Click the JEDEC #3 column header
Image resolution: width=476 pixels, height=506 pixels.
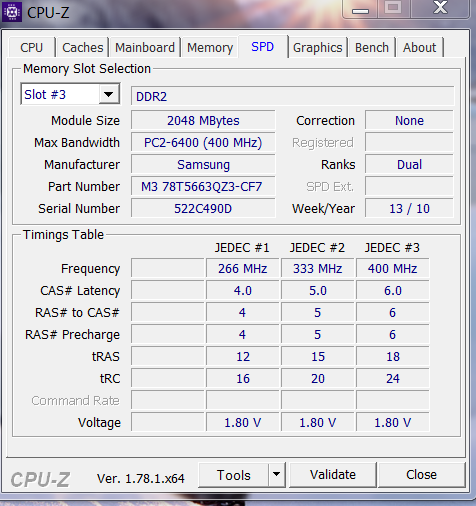(x=392, y=248)
